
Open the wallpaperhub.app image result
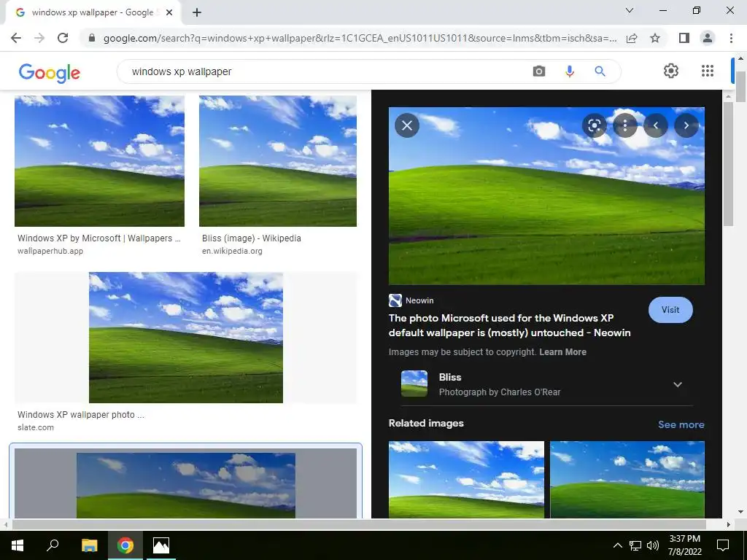(x=99, y=161)
